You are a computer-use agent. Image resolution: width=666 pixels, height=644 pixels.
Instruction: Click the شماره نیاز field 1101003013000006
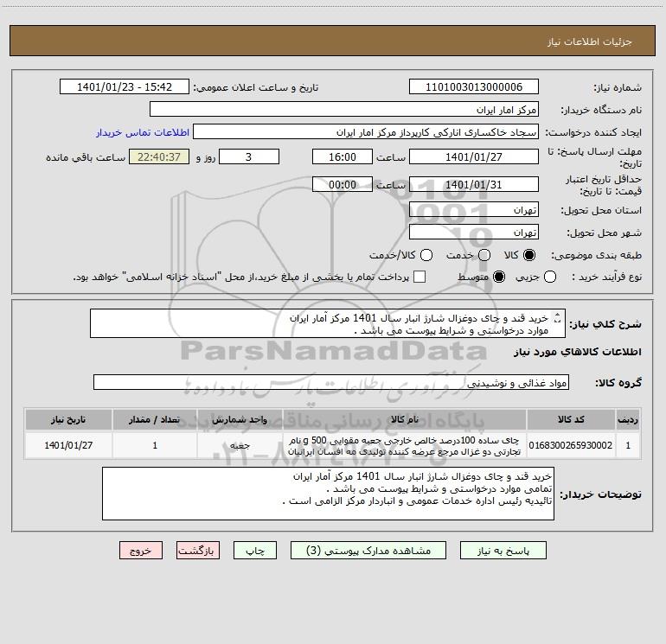pos(474,87)
